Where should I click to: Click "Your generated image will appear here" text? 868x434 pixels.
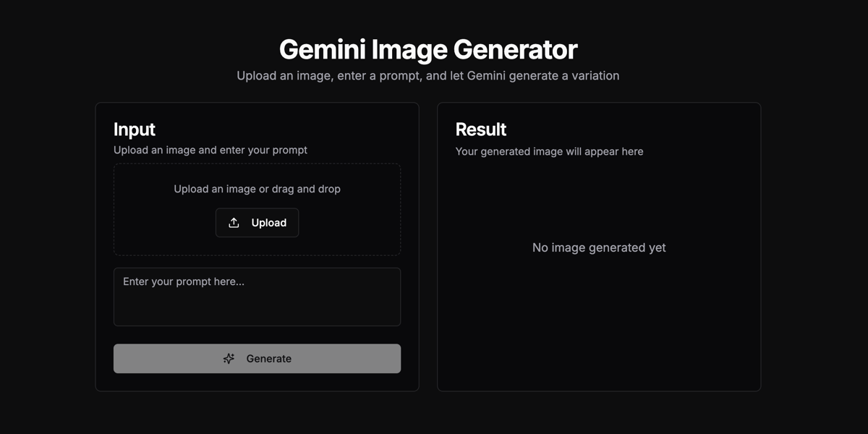click(x=549, y=151)
